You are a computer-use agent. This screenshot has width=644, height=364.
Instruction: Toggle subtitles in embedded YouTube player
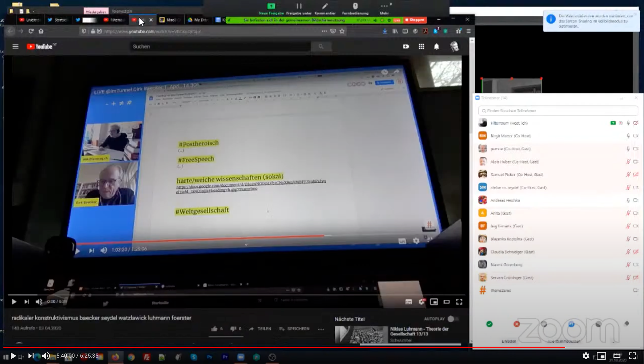[x=409, y=302]
